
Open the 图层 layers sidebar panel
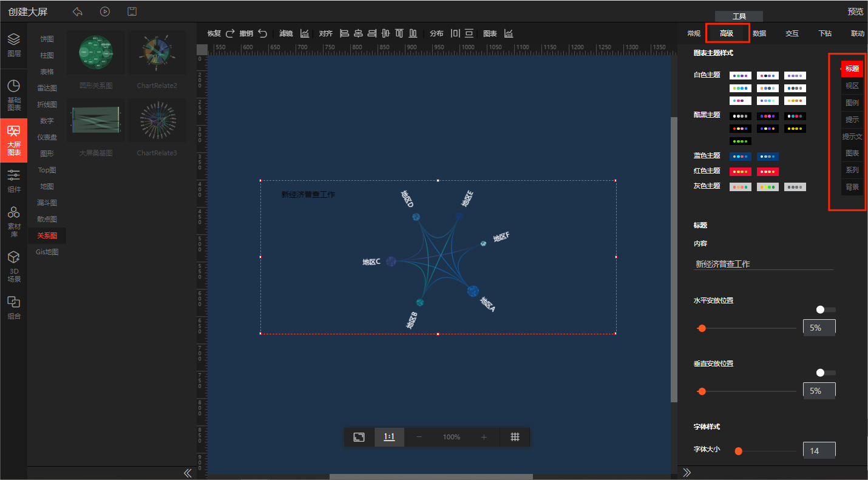[x=13, y=45]
